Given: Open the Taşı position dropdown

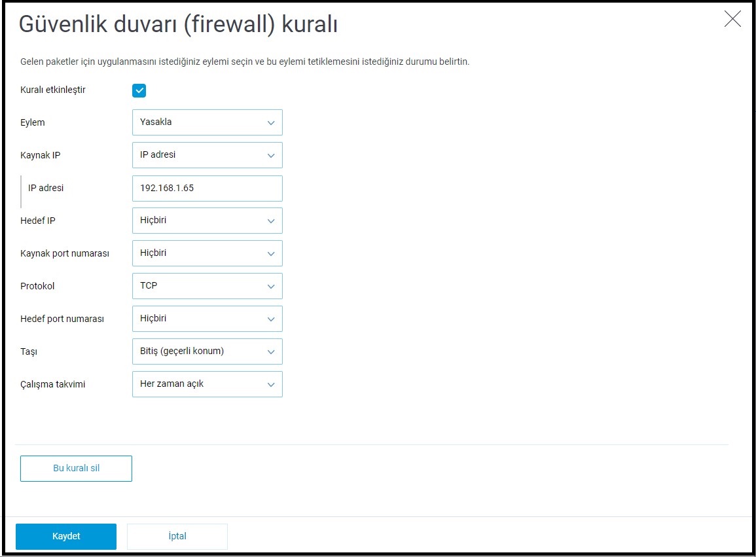Looking at the screenshot, I should pos(207,351).
